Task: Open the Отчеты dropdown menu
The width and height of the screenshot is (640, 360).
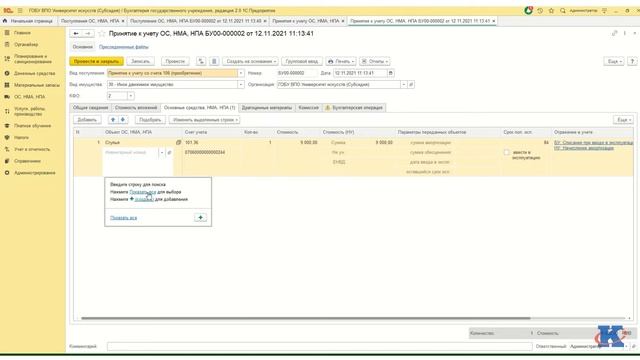Action: pyautogui.click(x=375, y=61)
